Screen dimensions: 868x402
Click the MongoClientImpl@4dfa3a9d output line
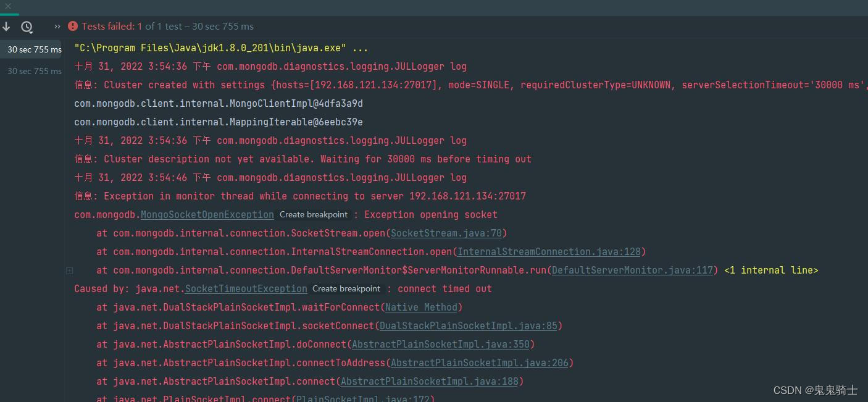pos(219,104)
